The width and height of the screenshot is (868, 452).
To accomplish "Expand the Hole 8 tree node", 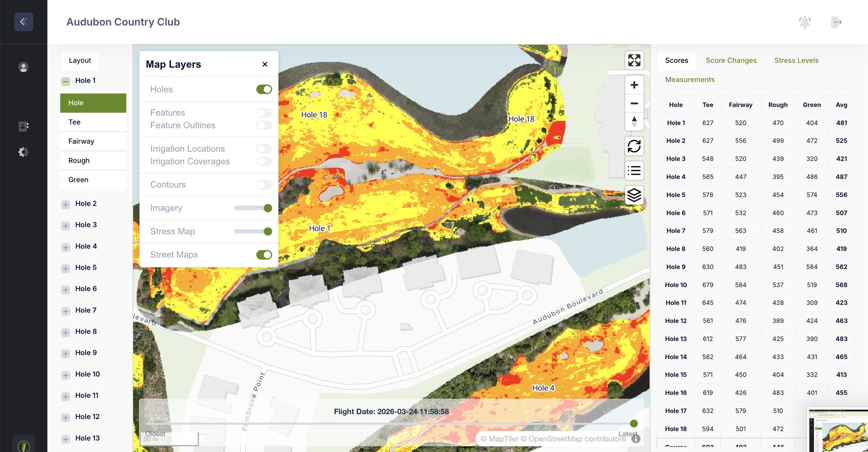I will pos(66,333).
